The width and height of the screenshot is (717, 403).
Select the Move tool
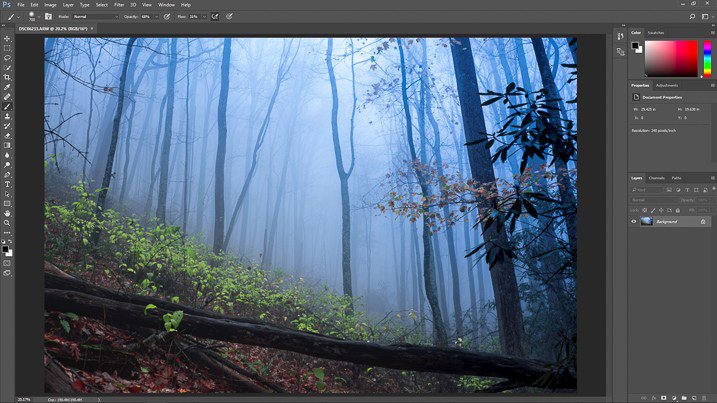[7, 38]
